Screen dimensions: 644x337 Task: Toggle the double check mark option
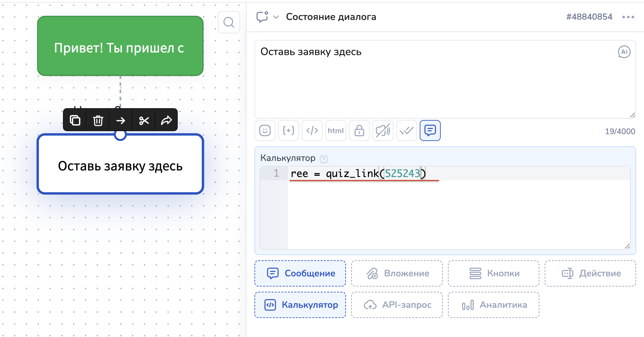(407, 130)
